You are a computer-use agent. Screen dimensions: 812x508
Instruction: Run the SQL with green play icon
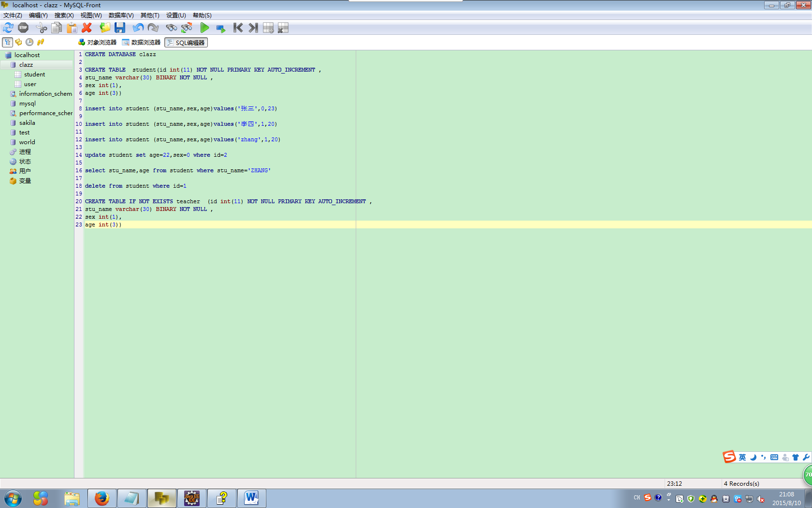coord(204,28)
